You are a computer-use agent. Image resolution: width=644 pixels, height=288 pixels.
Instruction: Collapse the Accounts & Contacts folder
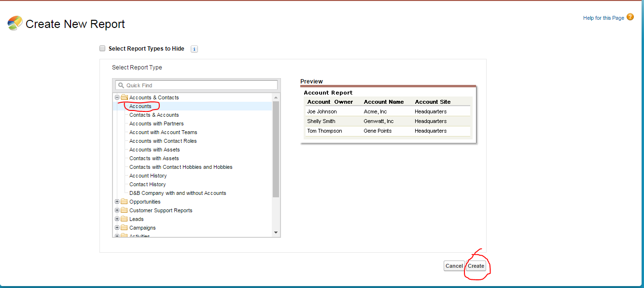(x=117, y=97)
